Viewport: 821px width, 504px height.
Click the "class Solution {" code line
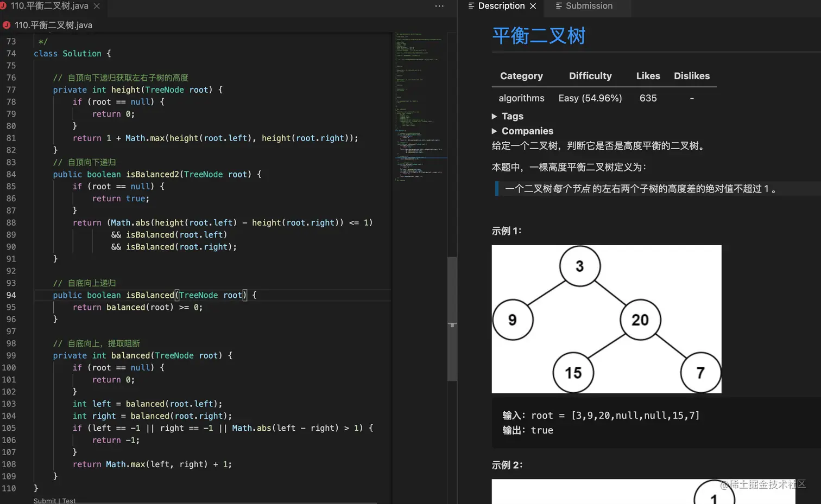pyautogui.click(x=72, y=54)
